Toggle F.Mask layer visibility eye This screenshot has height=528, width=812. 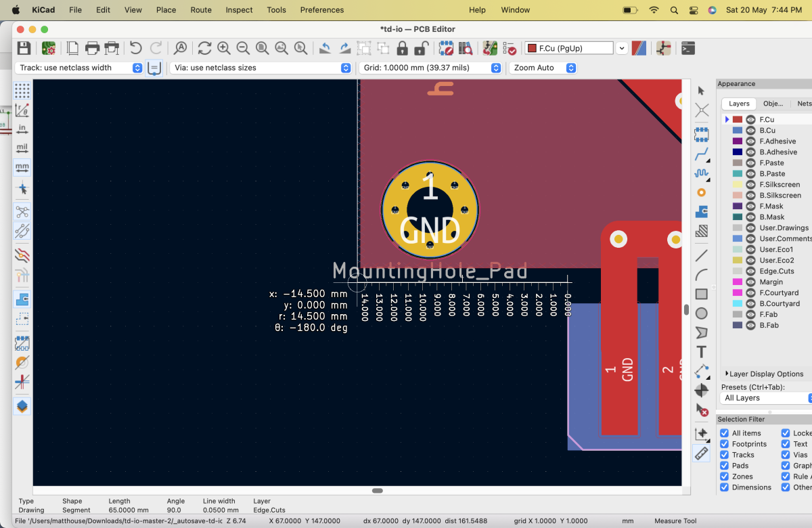pos(750,206)
